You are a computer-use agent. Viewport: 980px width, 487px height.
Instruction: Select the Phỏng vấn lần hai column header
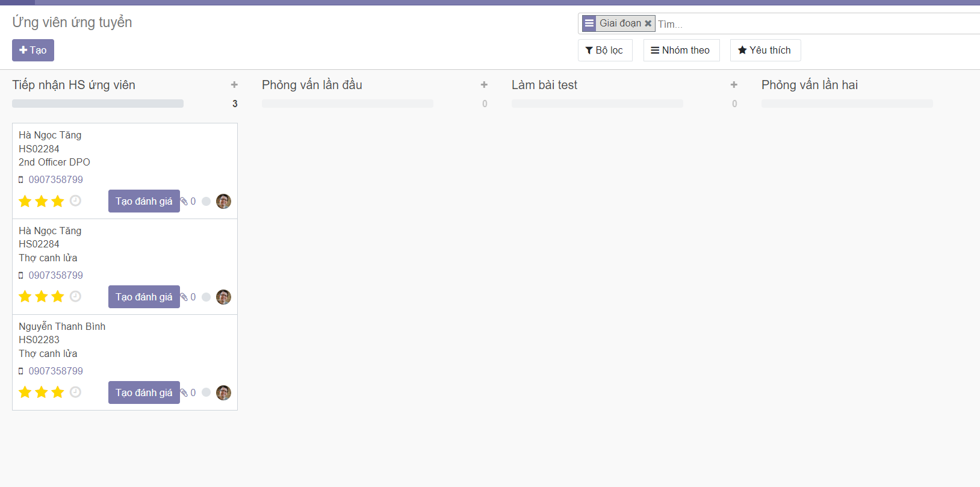coord(809,85)
